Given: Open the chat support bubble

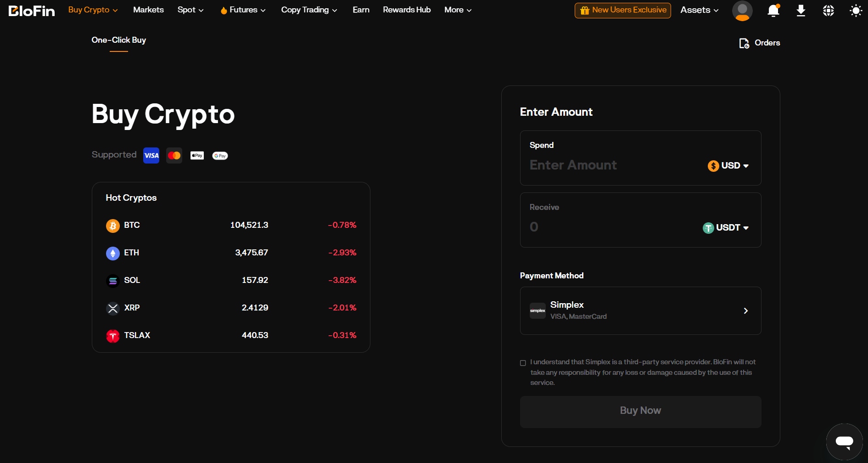Looking at the screenshot, I should pos(844,441).
